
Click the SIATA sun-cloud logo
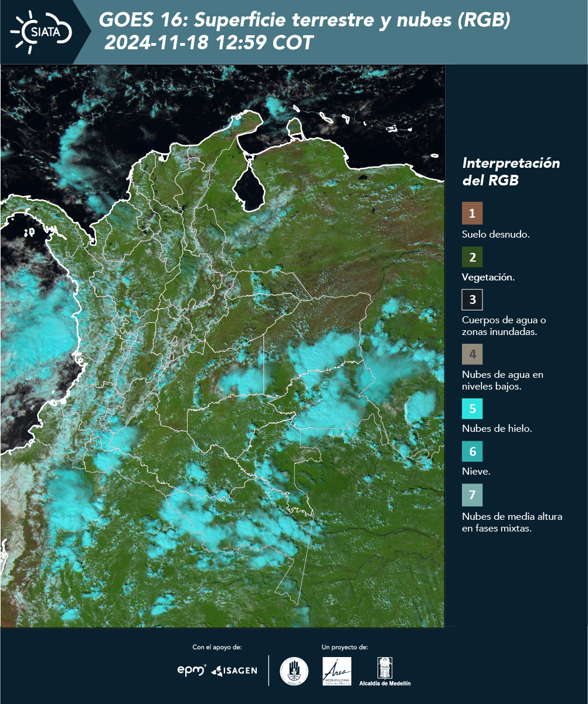click(x=41, y=31)
